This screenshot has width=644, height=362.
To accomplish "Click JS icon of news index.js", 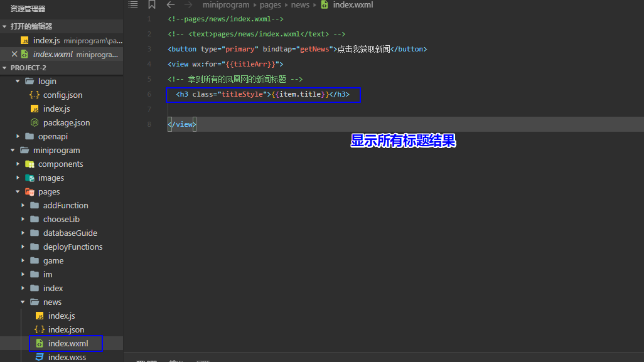I will (x=40, y=316).
